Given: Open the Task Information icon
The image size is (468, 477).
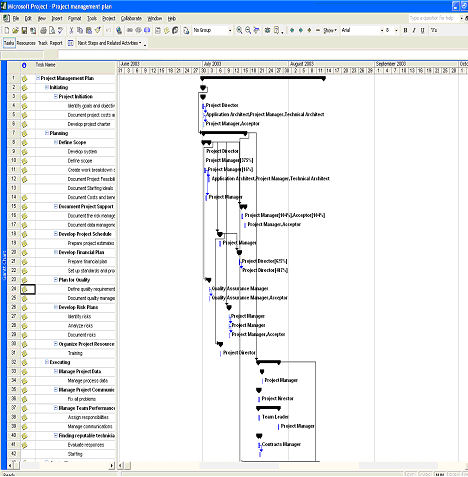Looking at the screenshot, I should (x=158, y=30).
